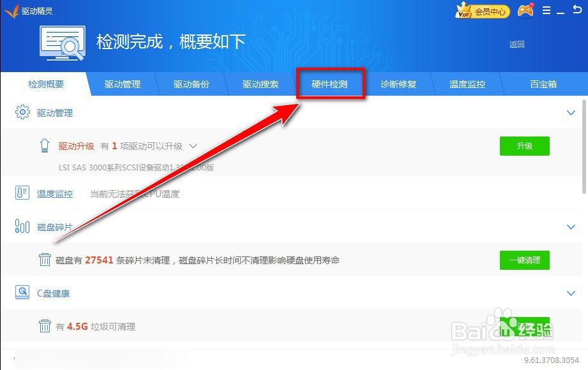Click the magnifier icon beside C盘健康
The image size is (588, 370).
(21, 293)
